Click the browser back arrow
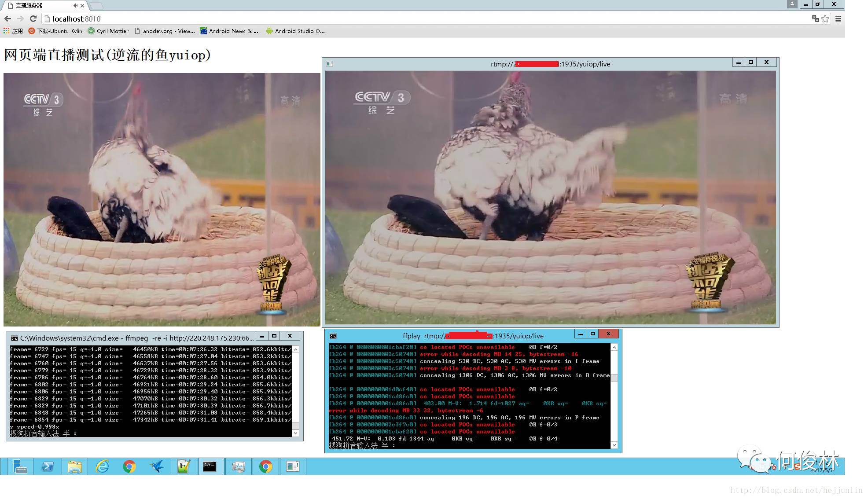The image size is (868, 499). [x=7, y=18]
